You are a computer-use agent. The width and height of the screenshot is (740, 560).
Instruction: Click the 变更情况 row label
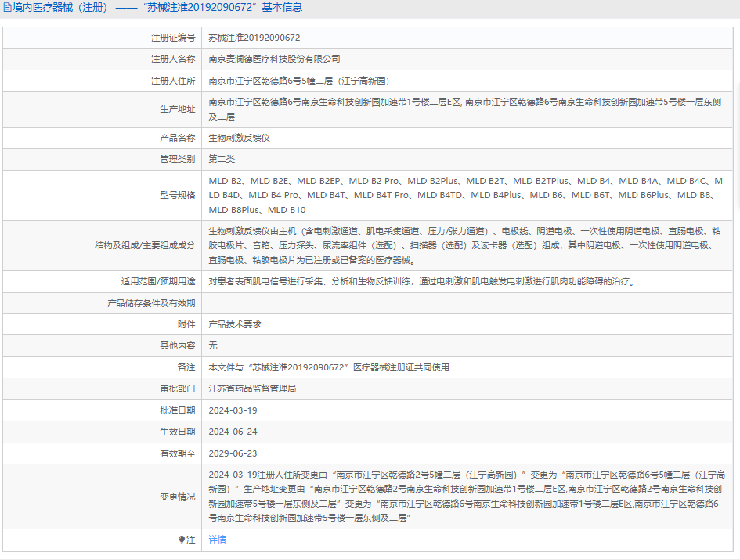coord(177,496)
